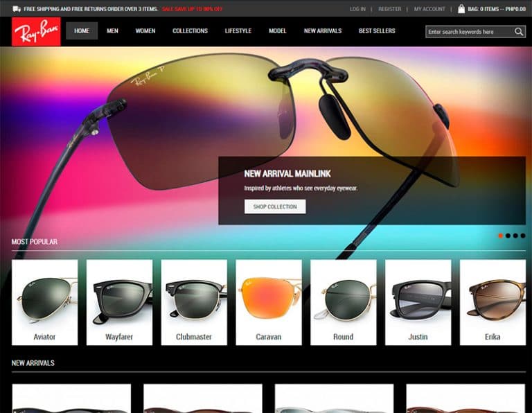532x413 pixels.
Task: Open the Lifestyle menu
Action: point(238,31)
